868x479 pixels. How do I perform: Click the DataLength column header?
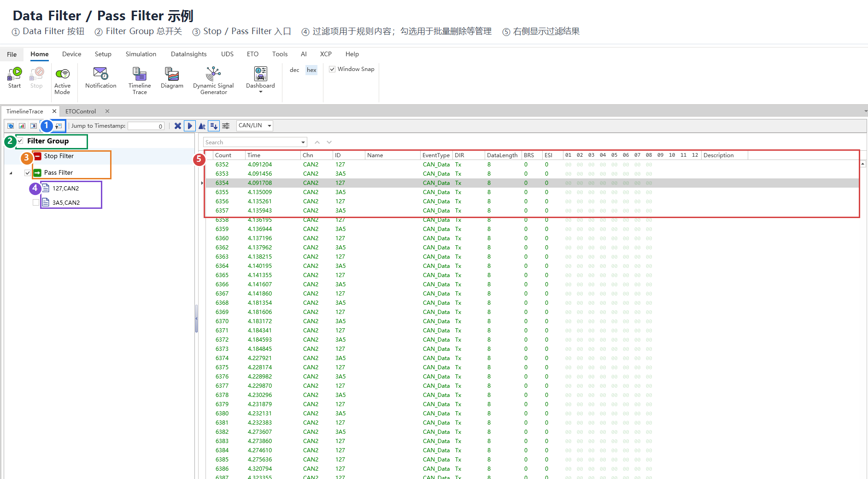[503, 155]
